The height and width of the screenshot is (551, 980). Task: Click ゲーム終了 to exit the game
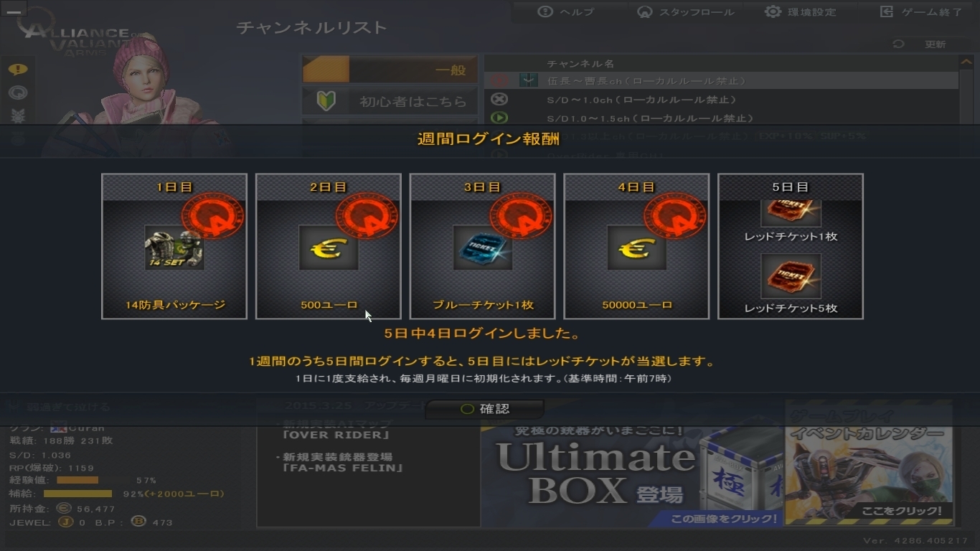(x=921, y=12)
